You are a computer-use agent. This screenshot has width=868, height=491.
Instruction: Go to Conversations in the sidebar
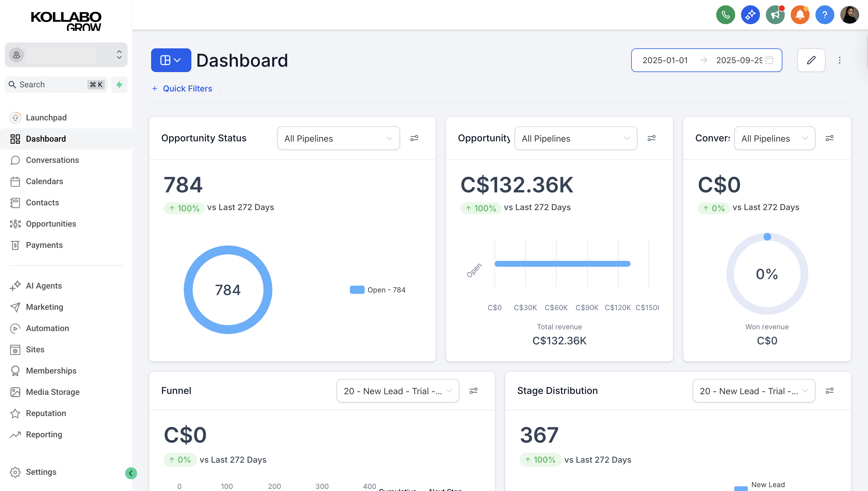(x=52, y=160)
